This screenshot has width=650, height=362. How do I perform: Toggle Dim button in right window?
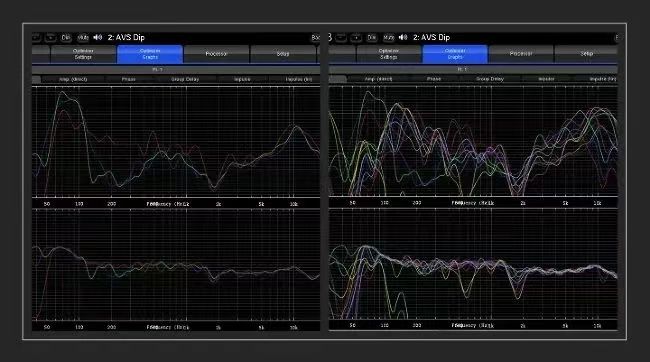371,38
